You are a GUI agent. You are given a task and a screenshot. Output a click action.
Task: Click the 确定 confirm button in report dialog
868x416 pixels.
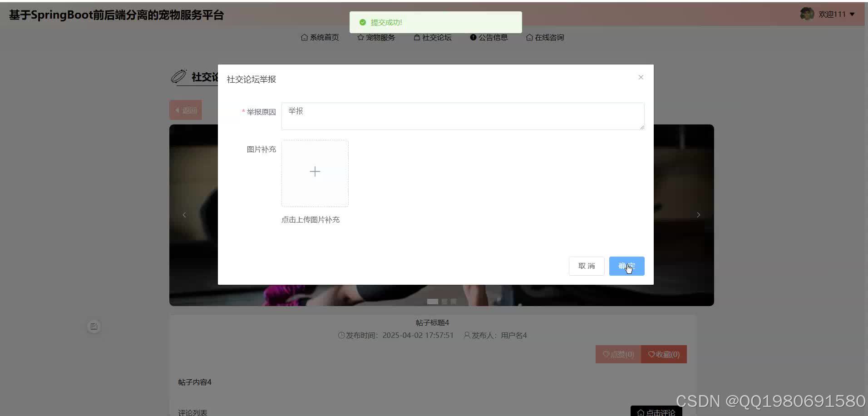626,266
